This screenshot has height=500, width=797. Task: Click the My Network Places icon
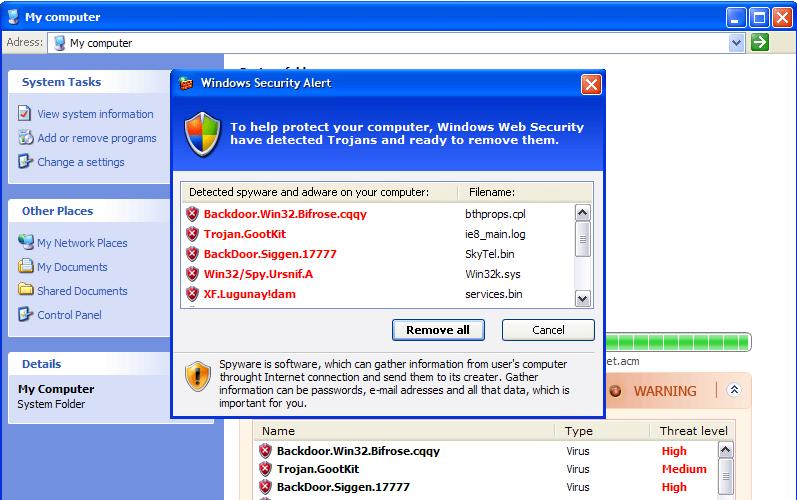[25, 241]
